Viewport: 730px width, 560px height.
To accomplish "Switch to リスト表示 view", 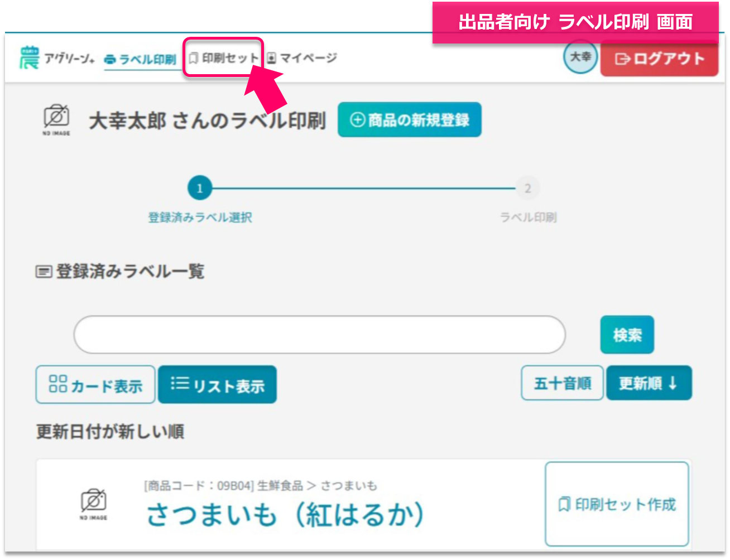I will (217, 384).
